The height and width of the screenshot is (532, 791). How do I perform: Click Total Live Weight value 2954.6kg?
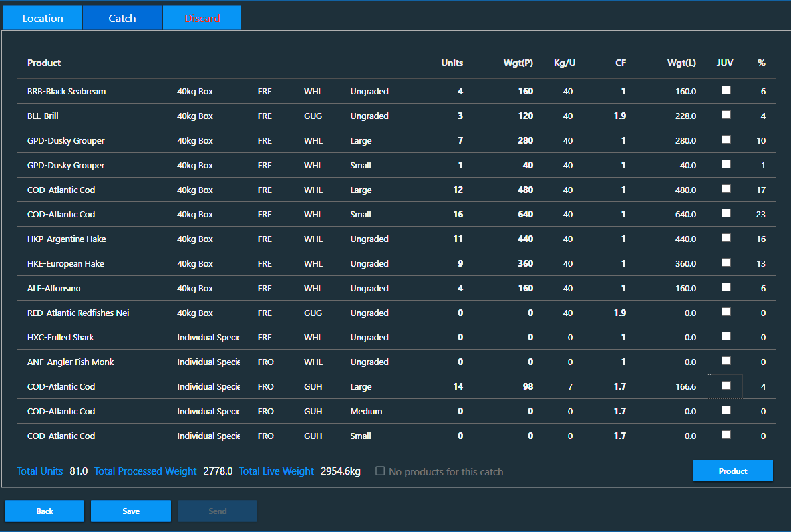point(341,471)
